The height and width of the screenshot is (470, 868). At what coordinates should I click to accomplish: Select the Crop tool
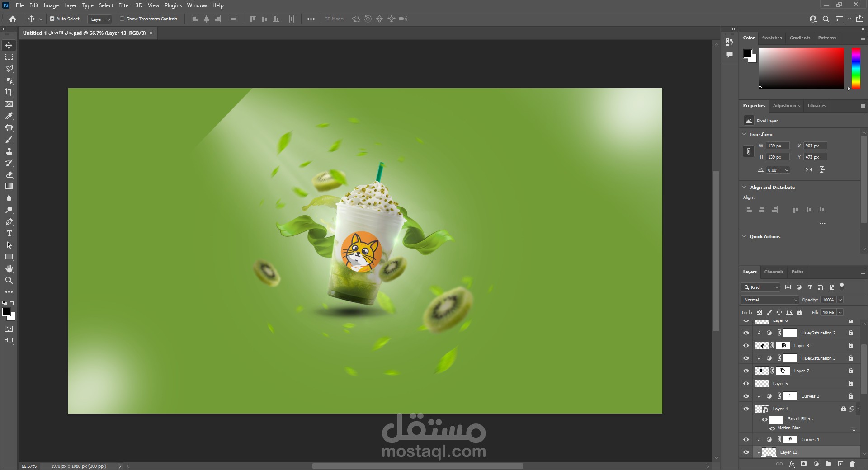pos(9,92)
